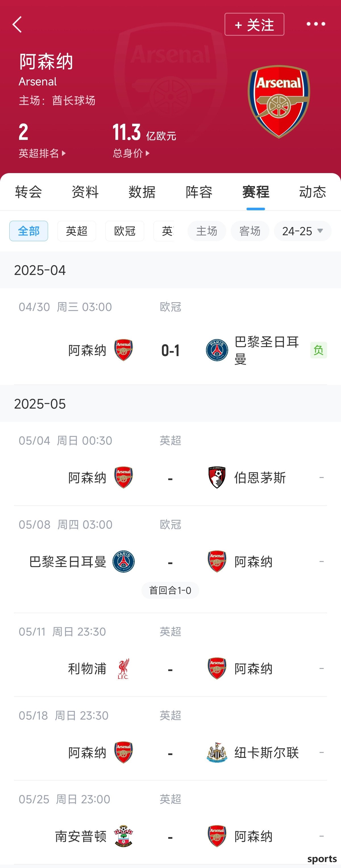Expand 英超排名 league ranking details

click(x=42, y=153)
